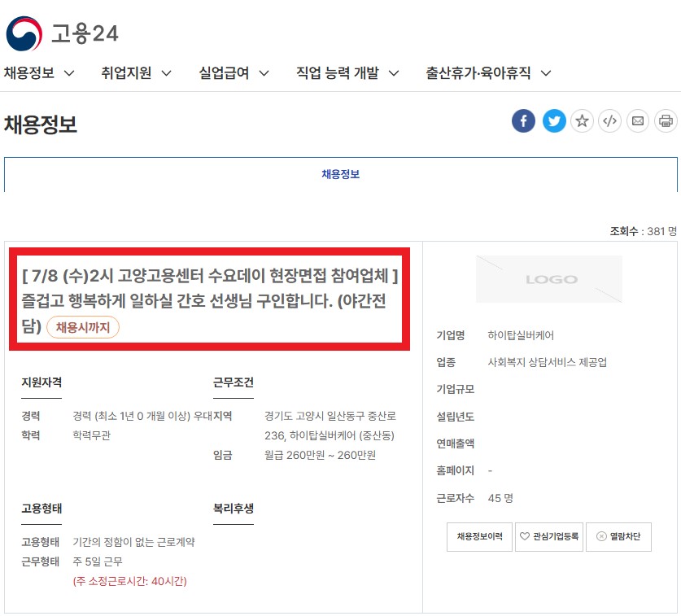Open the 직업 능력 개발 menu
The image size is (681, 616).
point(347,73)
